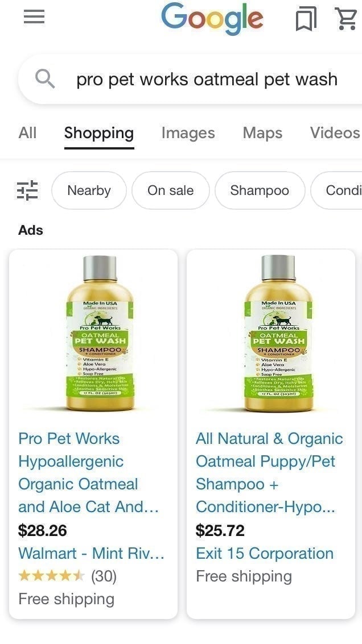Switch to the Images tab
The height and width of the screenshot is (644, 362).
(188, 133)
